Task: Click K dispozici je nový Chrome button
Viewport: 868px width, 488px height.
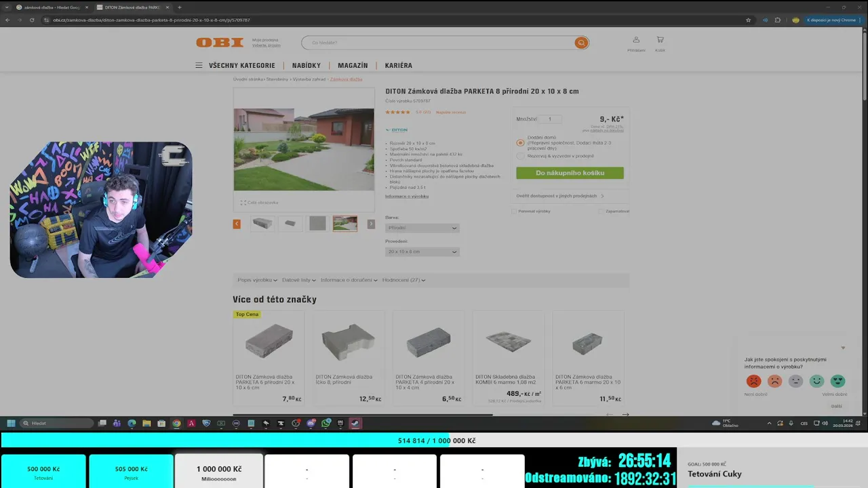Action: [833, 20]
